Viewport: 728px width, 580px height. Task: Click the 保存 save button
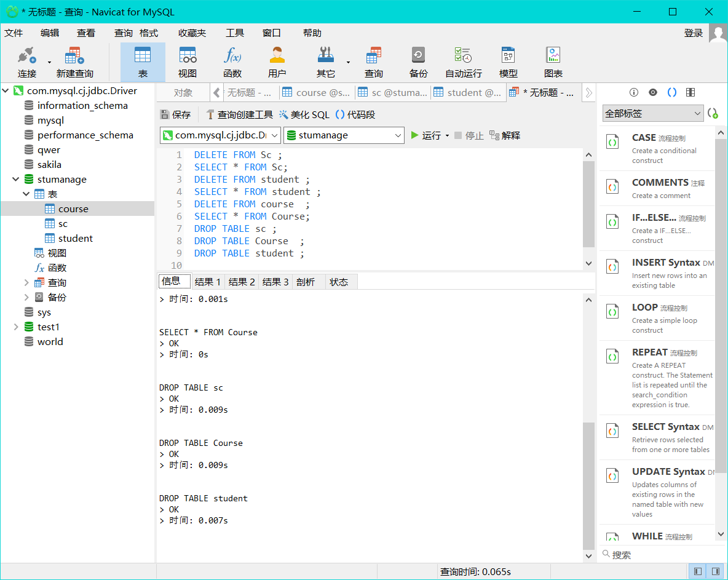[x=175, y=114]
